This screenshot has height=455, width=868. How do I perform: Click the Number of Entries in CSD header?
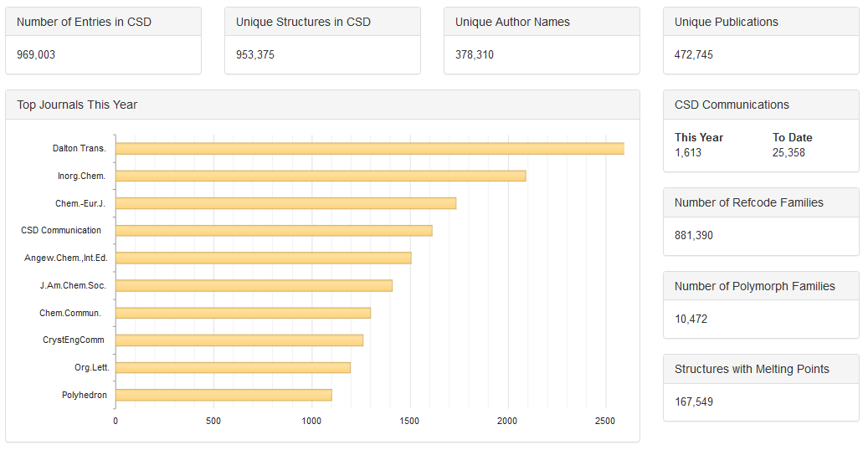click(84, 22)
